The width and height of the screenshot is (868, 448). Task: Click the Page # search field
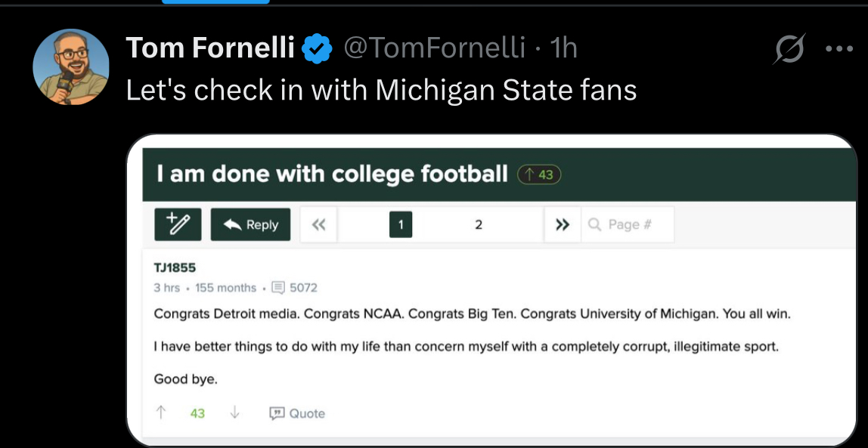(x=629, y=224)
